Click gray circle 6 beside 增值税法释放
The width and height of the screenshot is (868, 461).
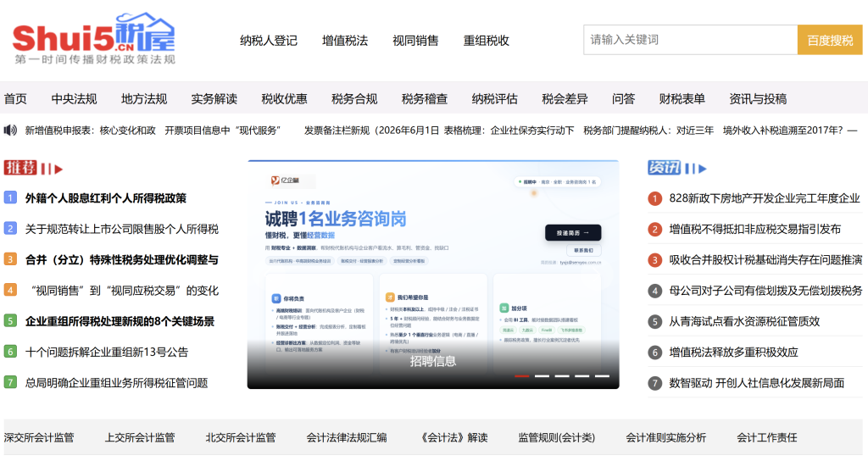click(x=655, y=352)
